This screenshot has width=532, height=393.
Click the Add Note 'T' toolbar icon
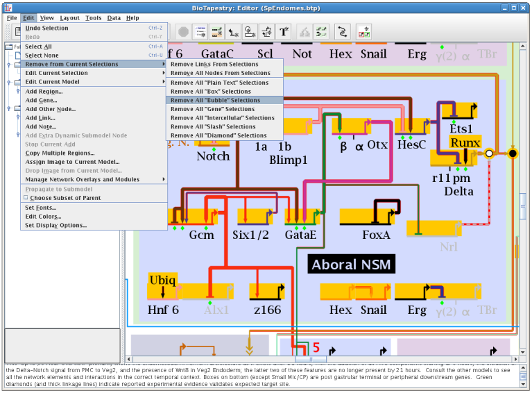click(x=284, y=31)
